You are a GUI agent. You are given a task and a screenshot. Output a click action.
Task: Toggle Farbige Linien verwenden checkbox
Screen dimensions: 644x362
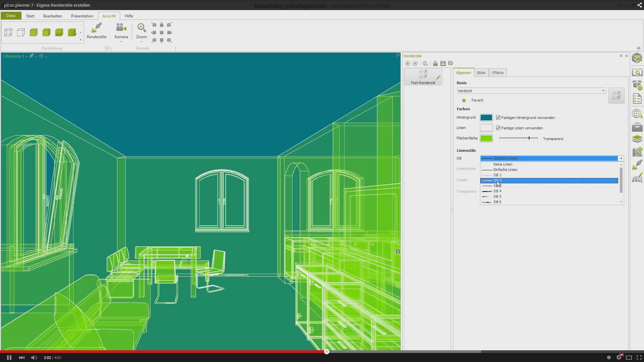pos(498,128)
